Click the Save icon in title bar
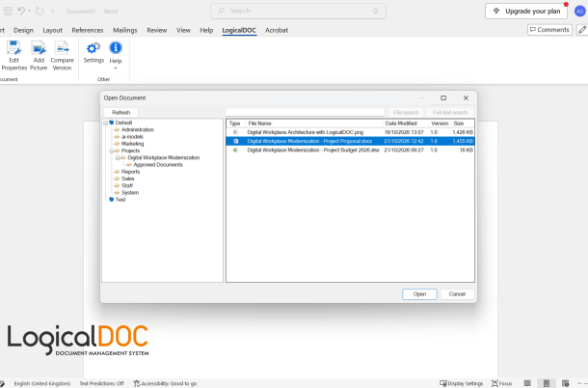This screenshot has height=388, width=588. click(x=8, y=11)
